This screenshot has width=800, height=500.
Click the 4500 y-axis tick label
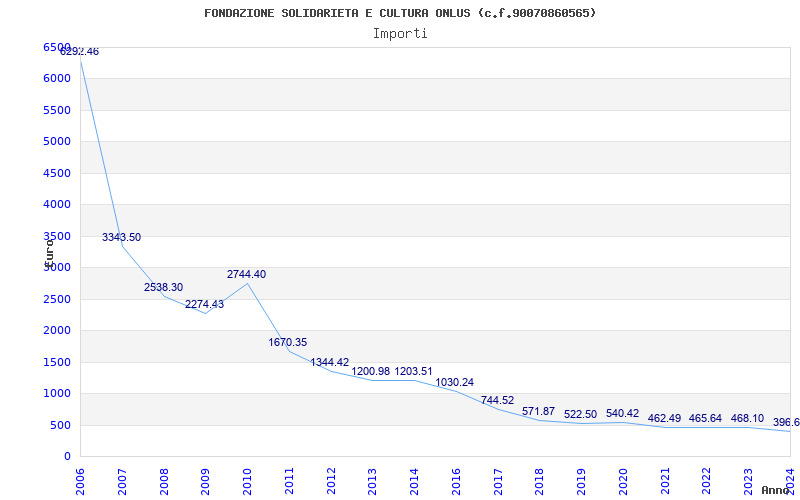57,173
